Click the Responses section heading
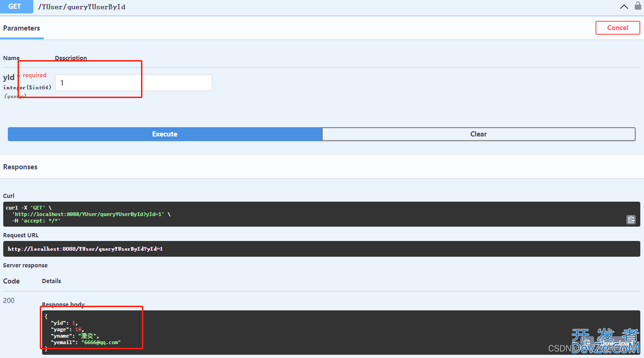Image resolution: width=644 pixels, height=358 pixels. coord(20,167)
